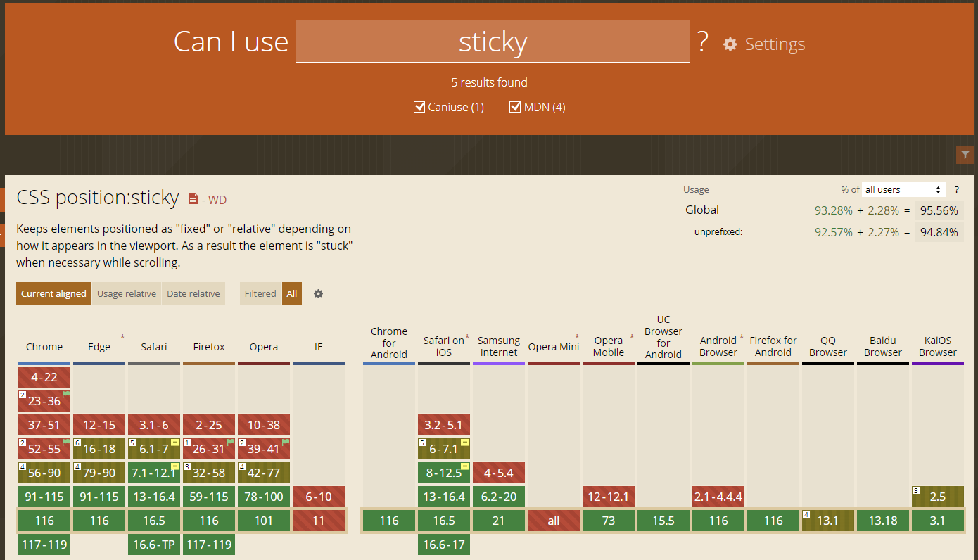Select Opera versions 10-38 cell
The image size is (978, 560).
[x=264, y=425]
